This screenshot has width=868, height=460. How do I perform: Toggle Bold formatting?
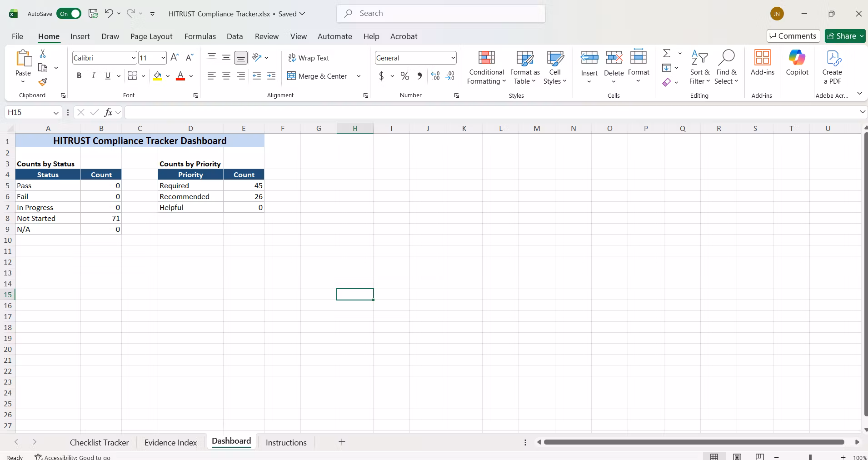tap(79, 76)
